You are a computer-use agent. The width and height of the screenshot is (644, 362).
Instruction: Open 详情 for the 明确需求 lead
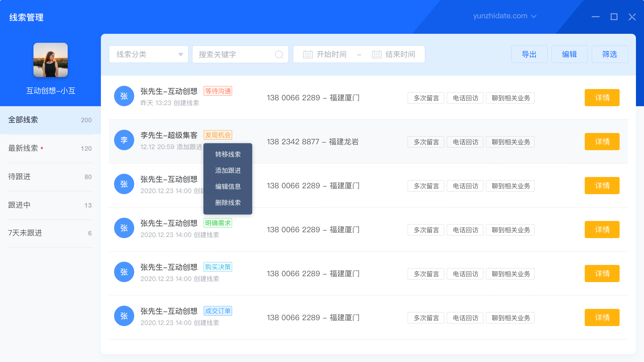(602, 230)
